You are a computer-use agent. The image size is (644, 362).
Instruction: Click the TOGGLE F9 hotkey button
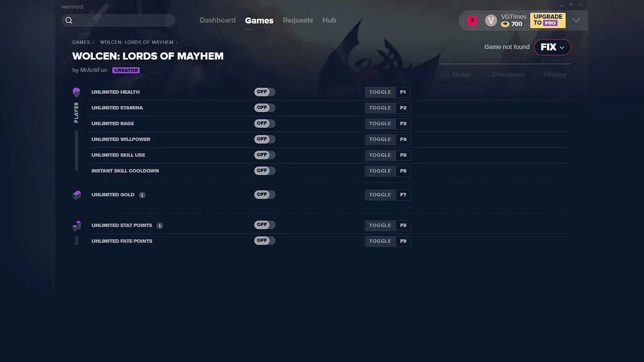387,241
